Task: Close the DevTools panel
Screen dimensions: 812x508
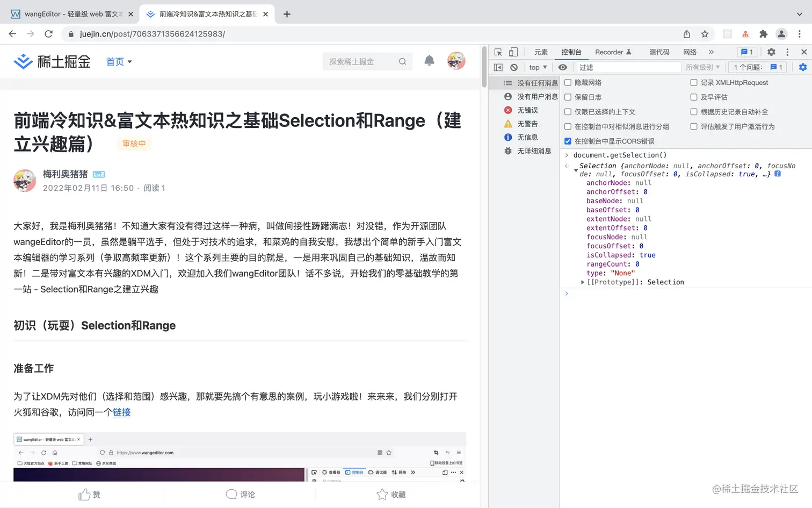Action: [x=804, y=52]
